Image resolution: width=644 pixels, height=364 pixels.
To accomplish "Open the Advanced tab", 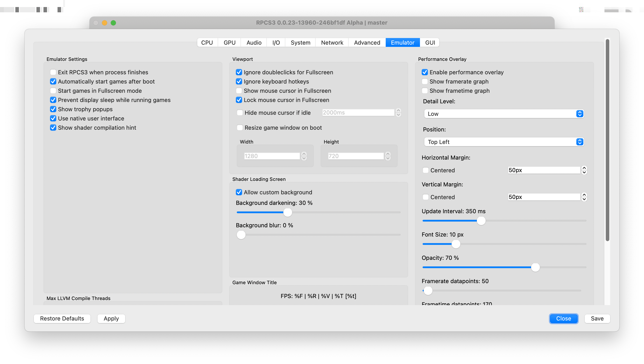I will pyautogui.click(x=367, y=42).
